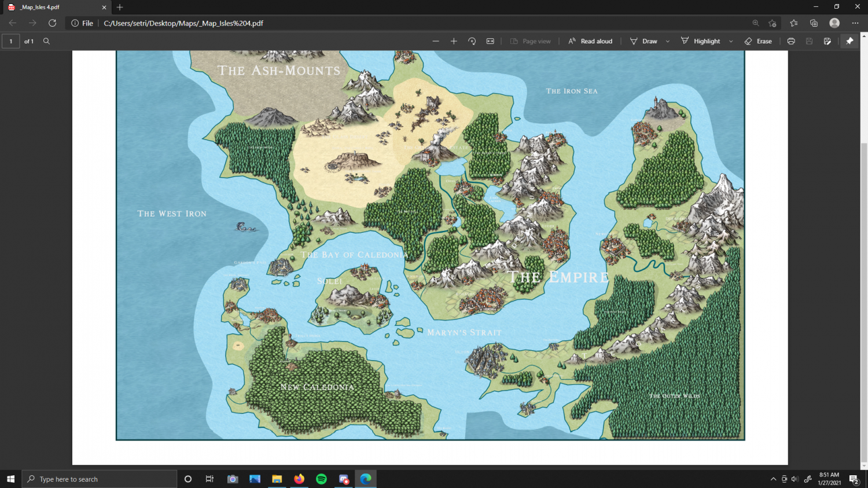Refresh the current page
Image resolution: width=868 pixels, height=488 pixels.
52,23
